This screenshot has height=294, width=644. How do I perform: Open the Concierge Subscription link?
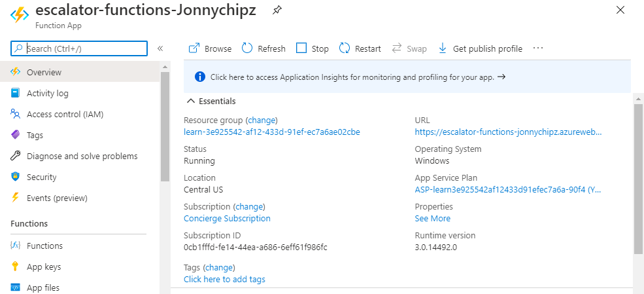[x=227, y=219]
